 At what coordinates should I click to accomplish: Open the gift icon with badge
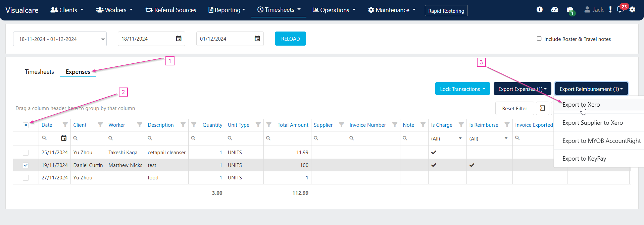[570, 10]
